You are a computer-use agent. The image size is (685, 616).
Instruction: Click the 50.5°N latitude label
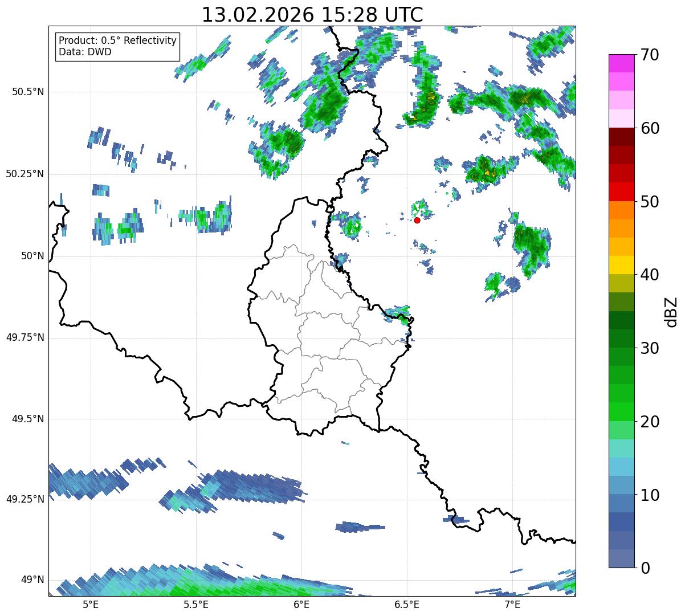click(28, 92)
